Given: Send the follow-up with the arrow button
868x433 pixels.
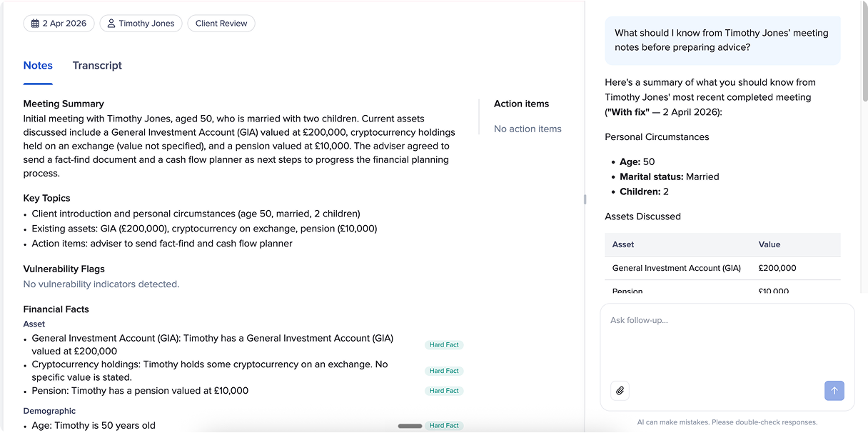Looking at the screenshot, I should pos(834,391).
